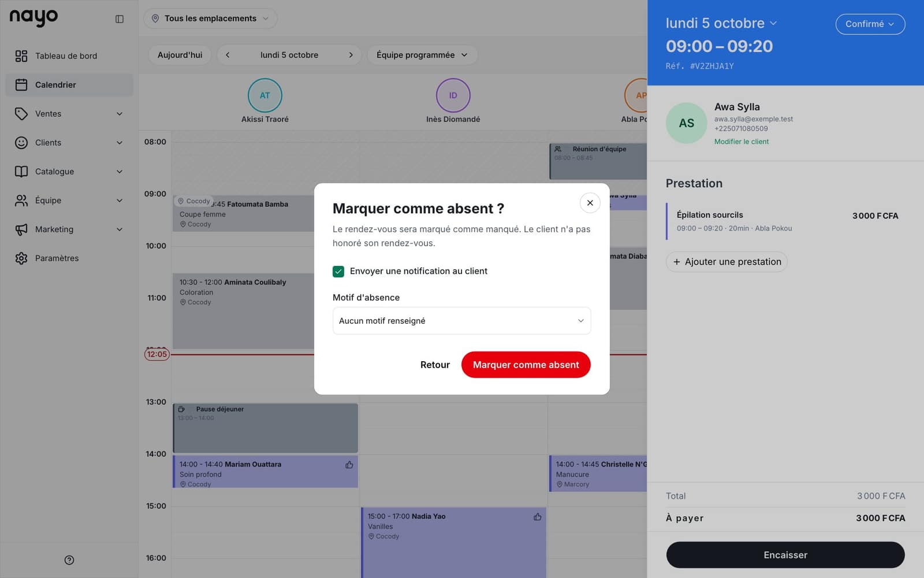Click the Clients smiley icon
Image resolution: width=924 pixels, height=578 pixels.
coord(21,143)
